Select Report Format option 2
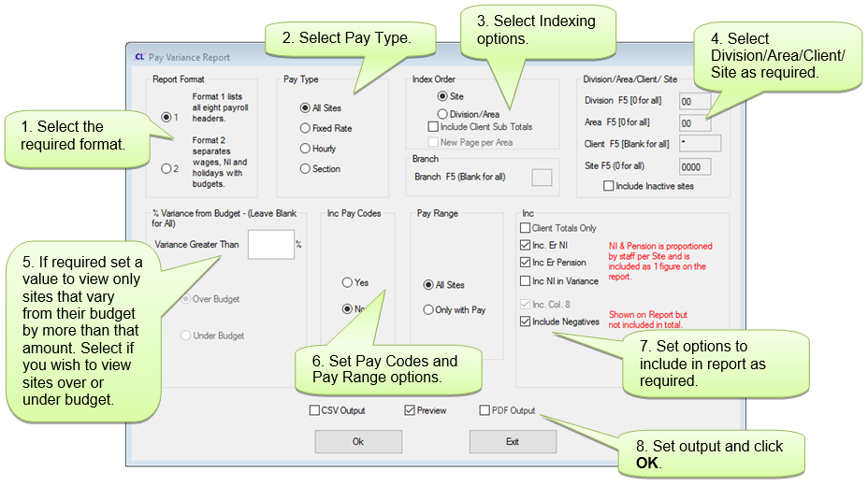This screenshot has height=486, width=868. pos(167,168)
